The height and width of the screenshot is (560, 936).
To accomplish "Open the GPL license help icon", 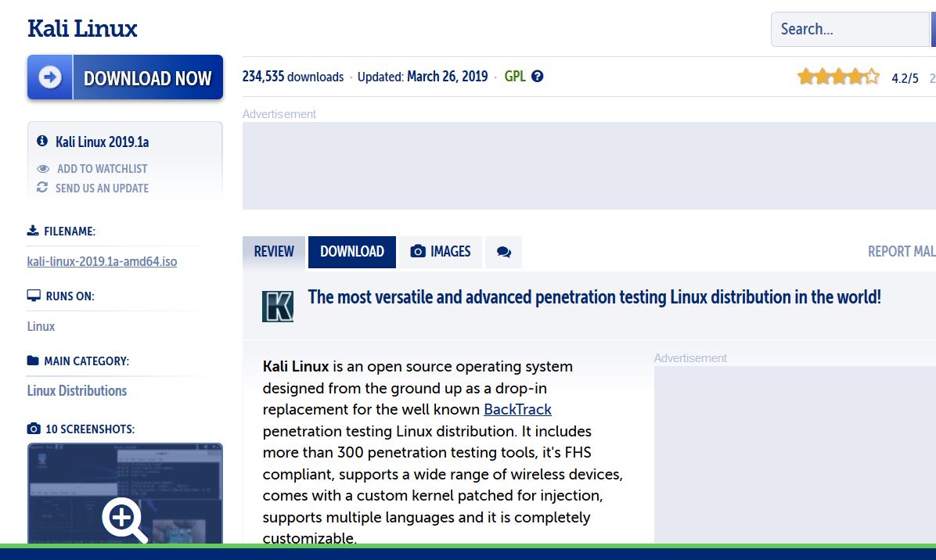I will [x=537, y=77].
